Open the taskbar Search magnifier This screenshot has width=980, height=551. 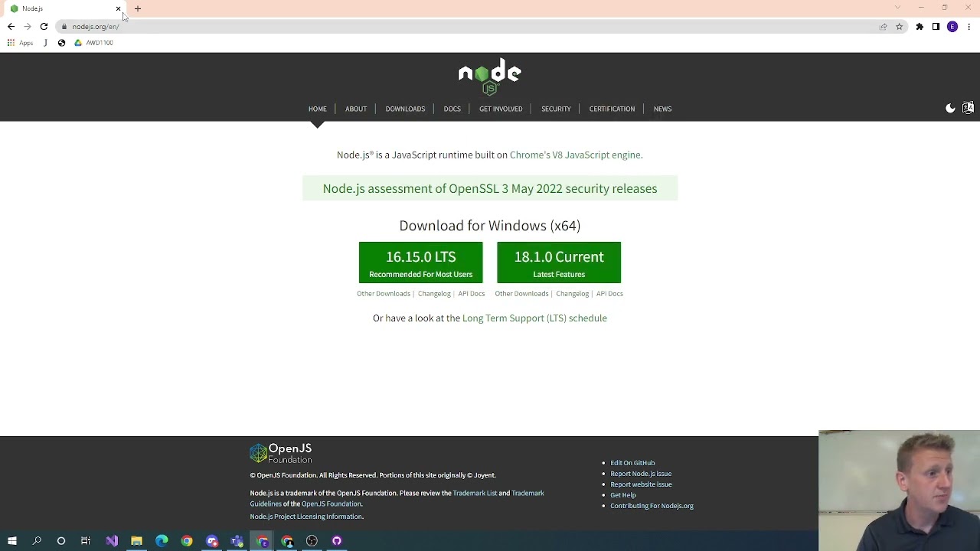point(37,541)
